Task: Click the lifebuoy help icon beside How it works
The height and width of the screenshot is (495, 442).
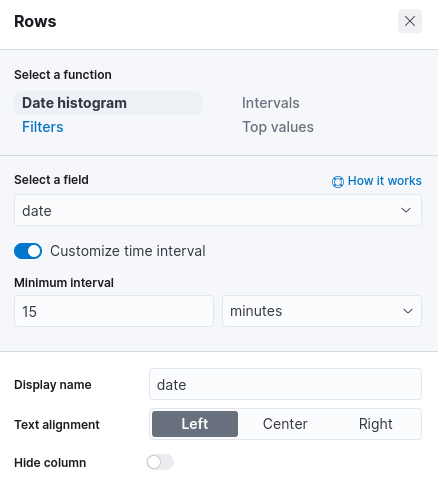Action: tap(338, 182)
